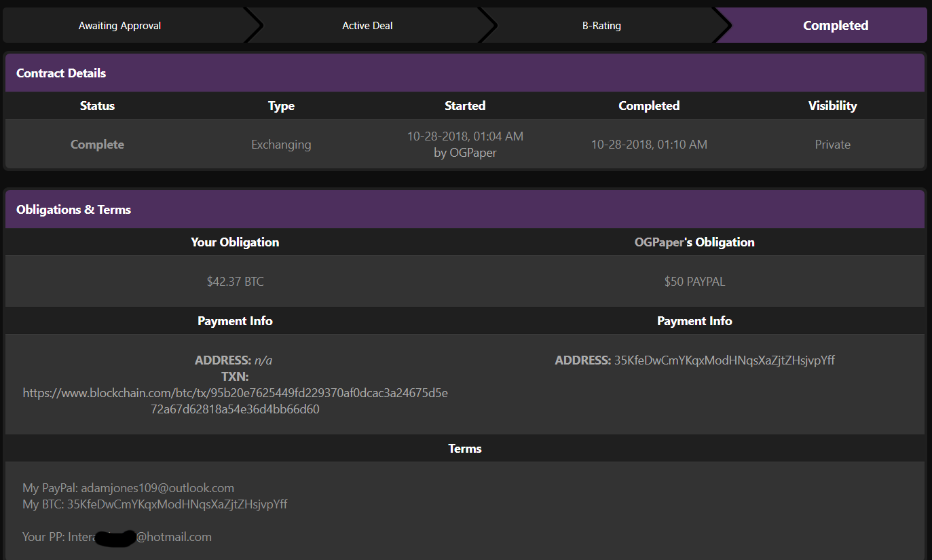
Task: Click OGPaper in the Obligation heading
Action: click(x=659, y=242)
